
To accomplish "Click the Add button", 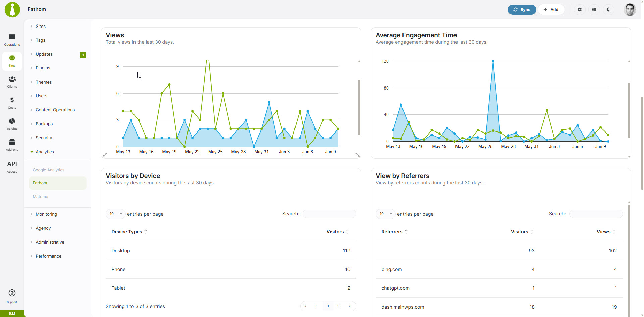I will point(551,10).
